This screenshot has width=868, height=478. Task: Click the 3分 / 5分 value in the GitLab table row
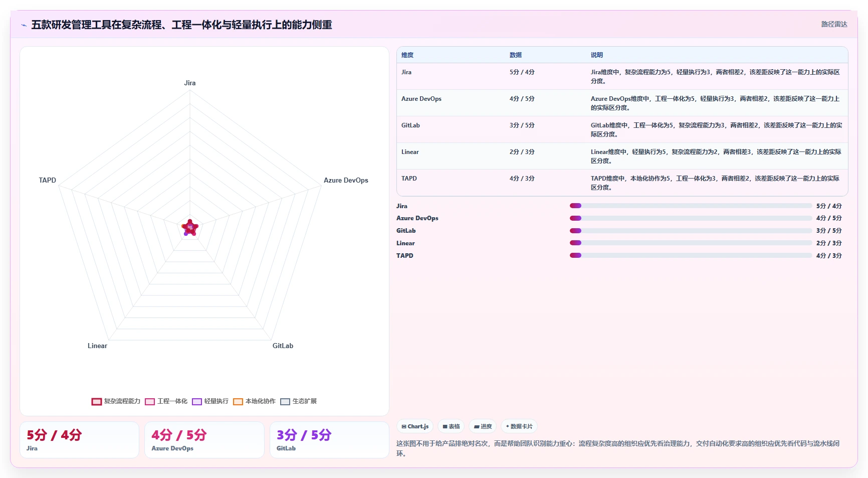coord(522,125)
